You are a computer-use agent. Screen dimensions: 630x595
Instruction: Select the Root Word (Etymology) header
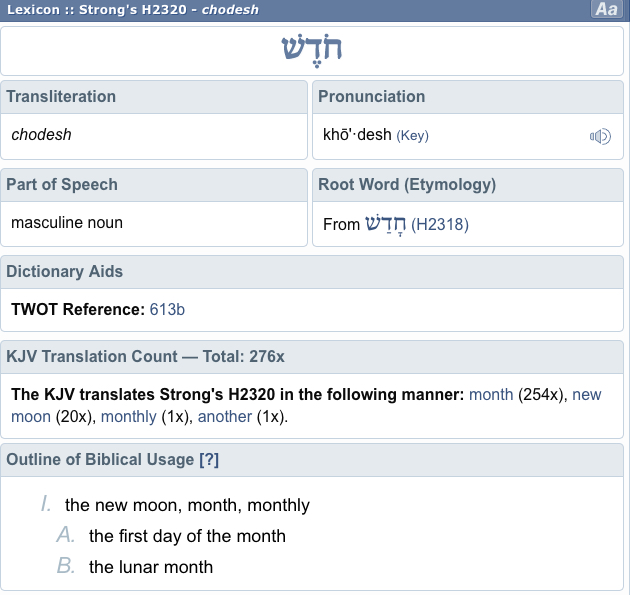point(406,185)
